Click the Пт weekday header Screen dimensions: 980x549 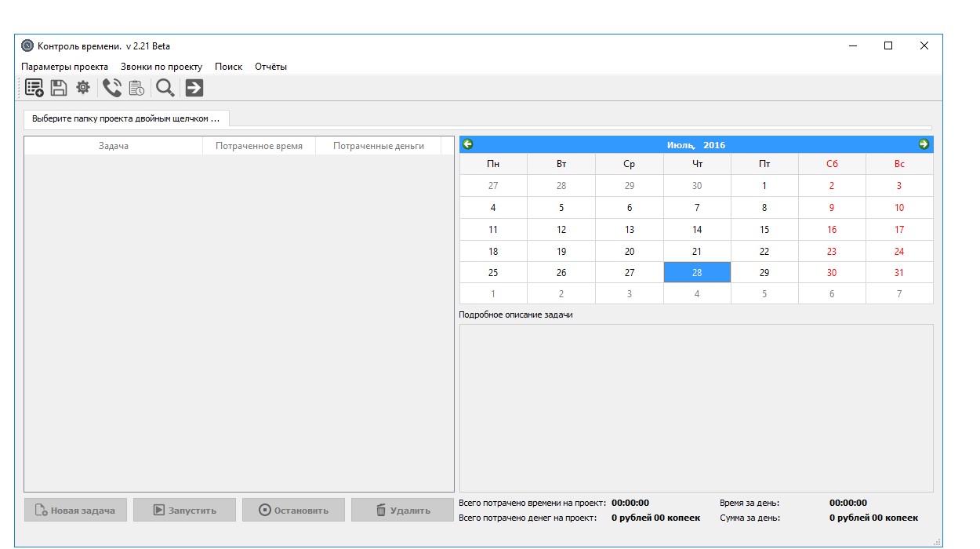click(x=764, y=164)
